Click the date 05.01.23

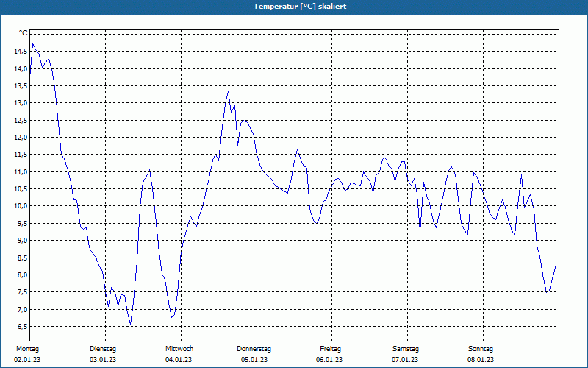[x=254, y=360]
